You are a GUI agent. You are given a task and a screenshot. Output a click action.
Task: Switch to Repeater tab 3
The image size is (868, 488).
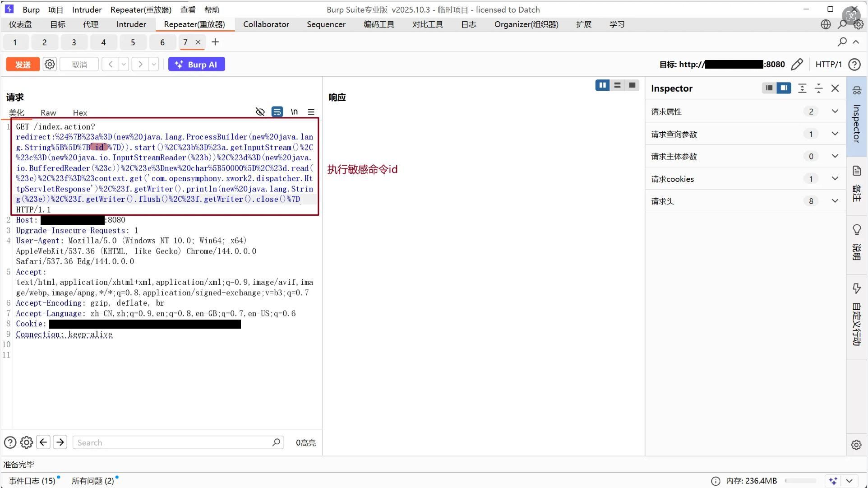point(74,42)
